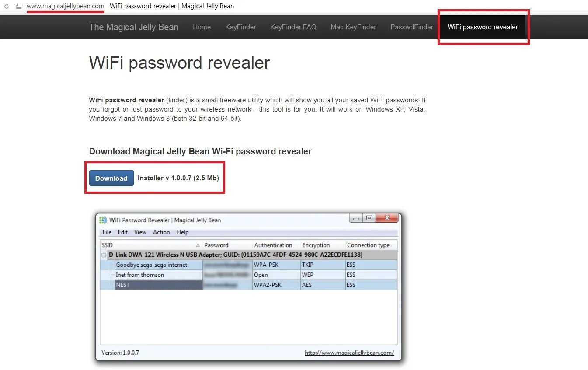The height and width of the screenshot is (370, 588).
Task: Select the NEST network row
Action: coord(249,285)
